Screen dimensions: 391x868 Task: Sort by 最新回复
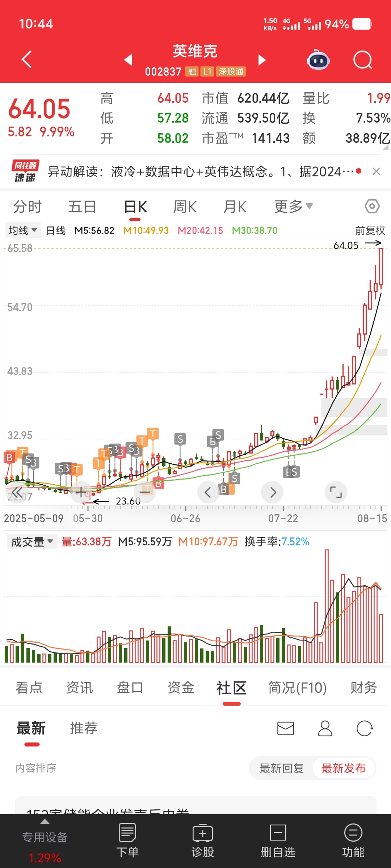pyautogui.click(x=281, y=768)
